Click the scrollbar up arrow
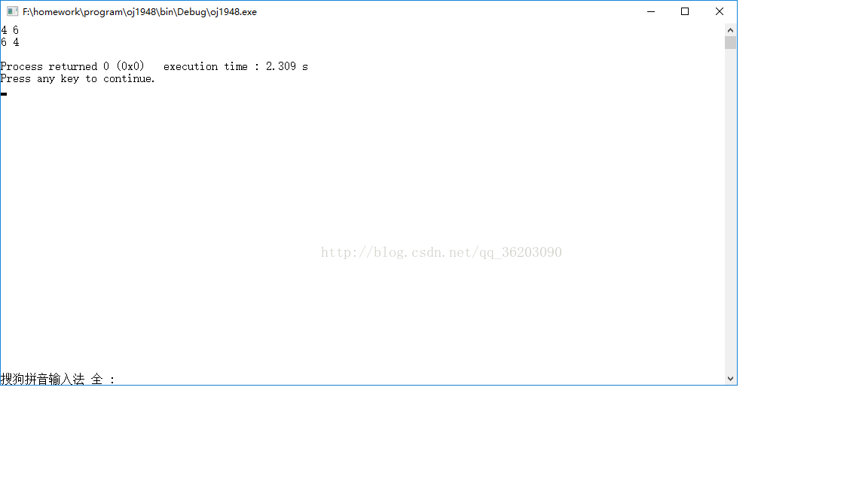868x488 pixels. click(730, 30)
